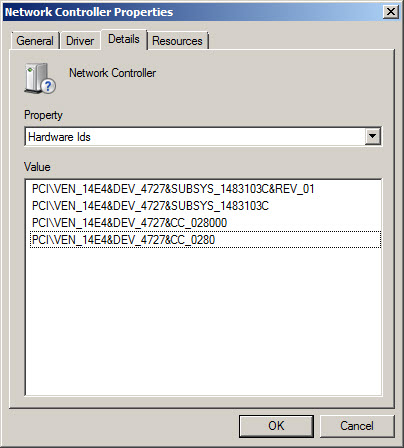Select the Details tab
Viewport: 404px width, 448px height.
click(124, 39)
